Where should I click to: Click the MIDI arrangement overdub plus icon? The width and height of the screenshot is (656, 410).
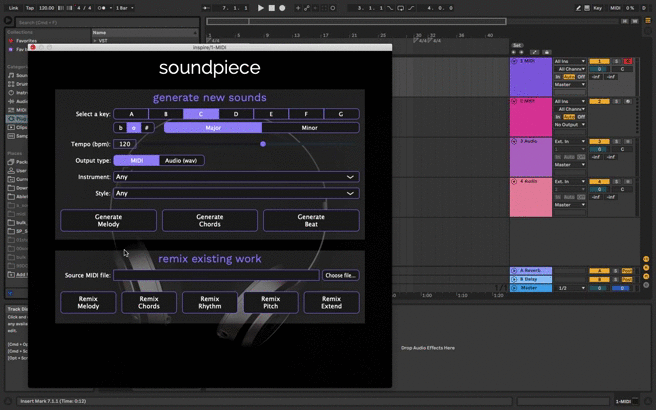coord(298,8)
